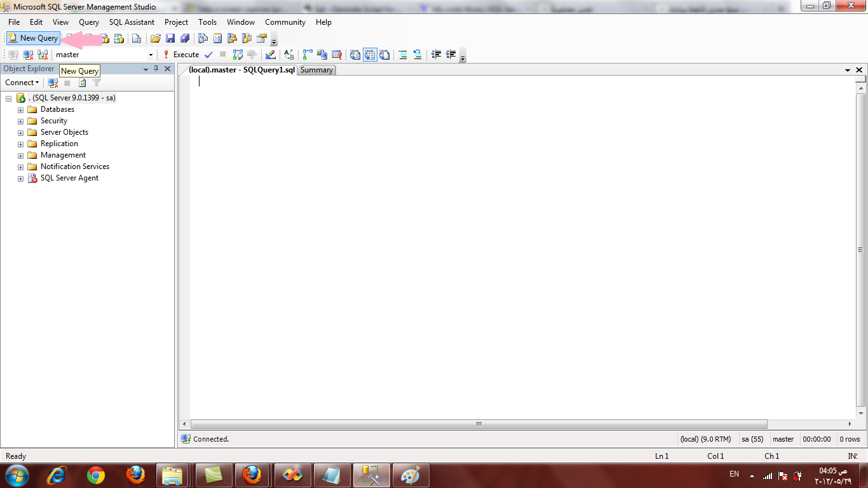
Task: Open the Connect dropdown in Object Explorer
Action: click(22, 83)
